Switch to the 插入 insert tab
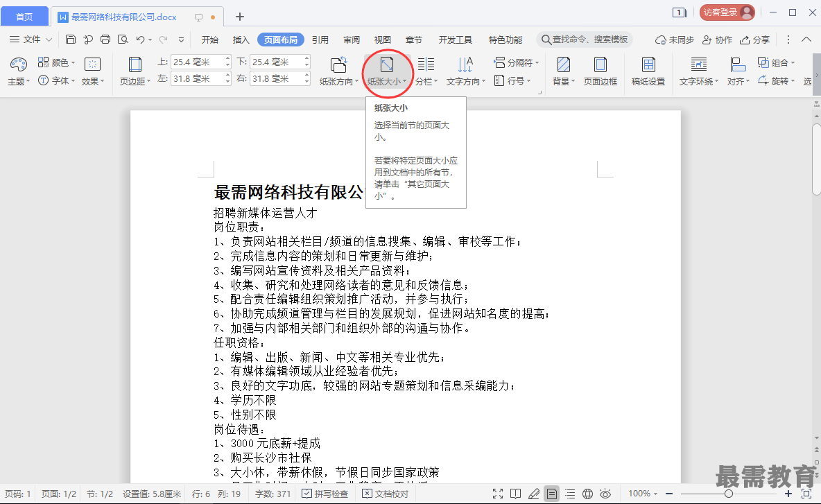Image resolution: width=821 pixels, height=504 pixels. tap(241, 40)
